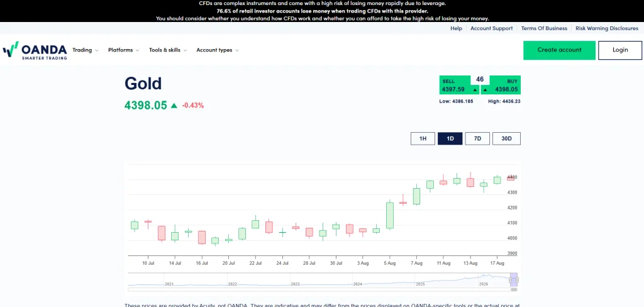This screenshot has height=307, width=644.
Task: Expand the Platforms dropdown menu
Action: (x=124, y=50)
